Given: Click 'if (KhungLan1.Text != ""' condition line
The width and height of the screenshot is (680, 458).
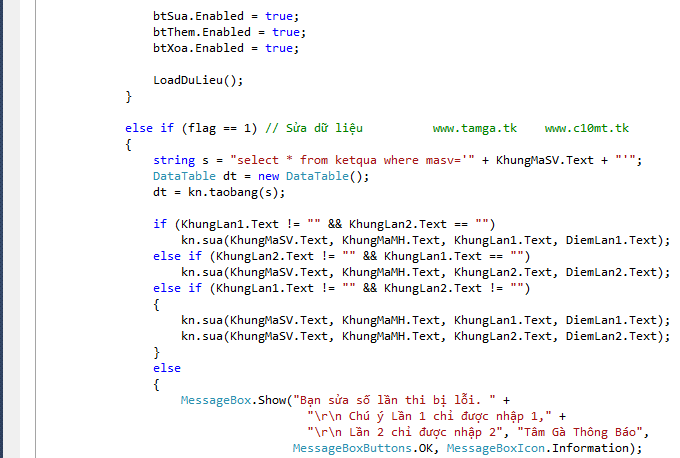Looking at the screenshot, I should tap(324, 224).
